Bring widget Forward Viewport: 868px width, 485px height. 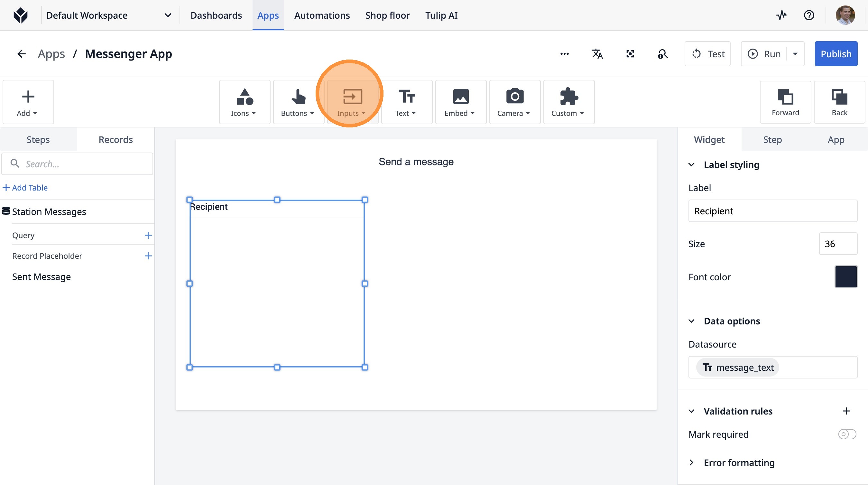[785, 102]
